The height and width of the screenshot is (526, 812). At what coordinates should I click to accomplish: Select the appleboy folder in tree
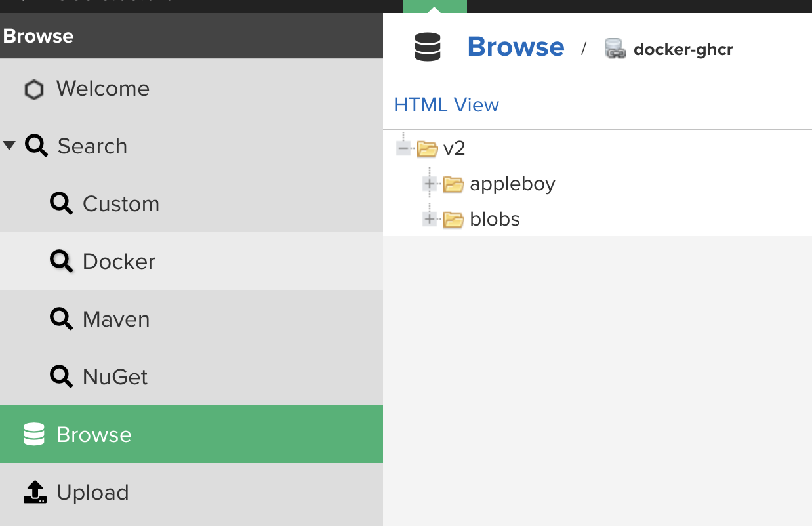point(512,184)
